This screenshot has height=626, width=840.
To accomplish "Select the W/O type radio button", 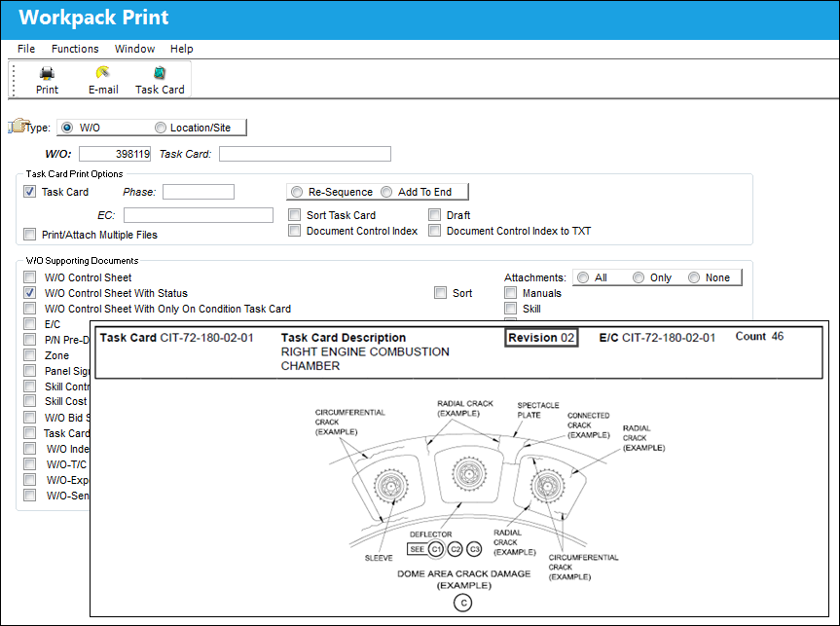I will [x=67, y=128].
